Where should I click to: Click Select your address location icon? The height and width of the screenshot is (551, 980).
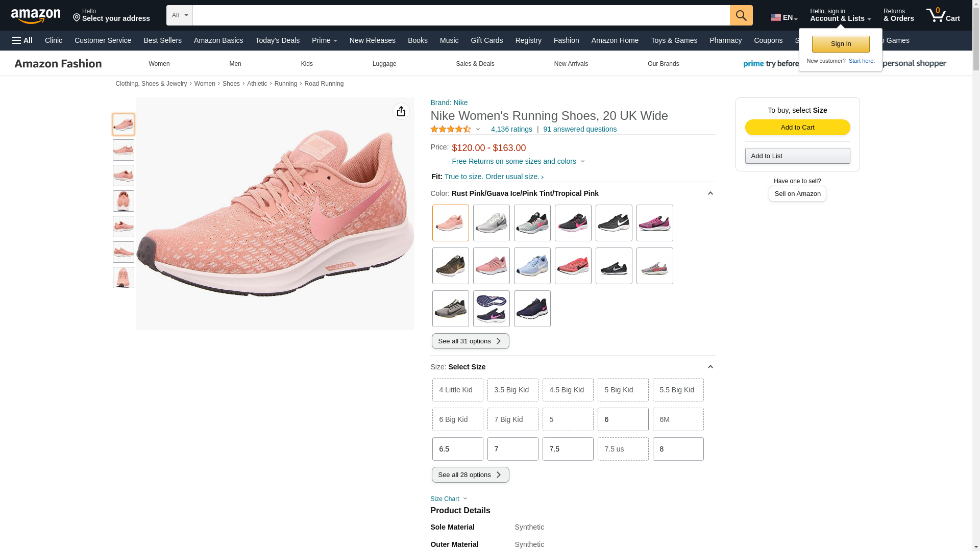(77, 18)
